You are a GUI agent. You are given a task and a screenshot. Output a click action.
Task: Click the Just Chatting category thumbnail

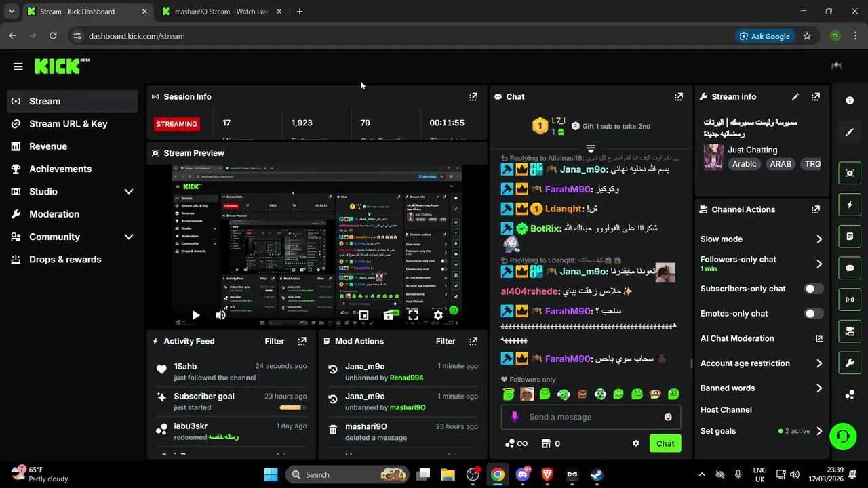tap(713, 157)
